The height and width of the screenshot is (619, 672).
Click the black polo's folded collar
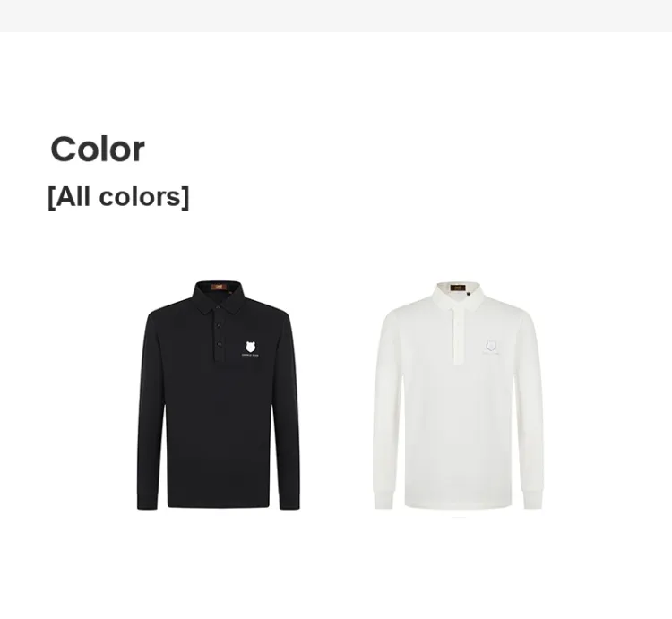click(220, 297)
